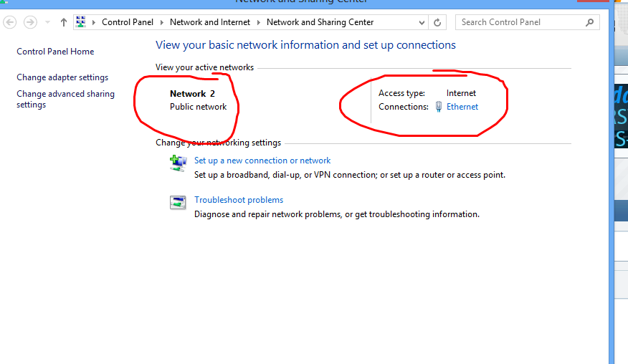Open Change adapter settings
The width and height of the screenshot is (628, 364).
(x=62, y=77)
